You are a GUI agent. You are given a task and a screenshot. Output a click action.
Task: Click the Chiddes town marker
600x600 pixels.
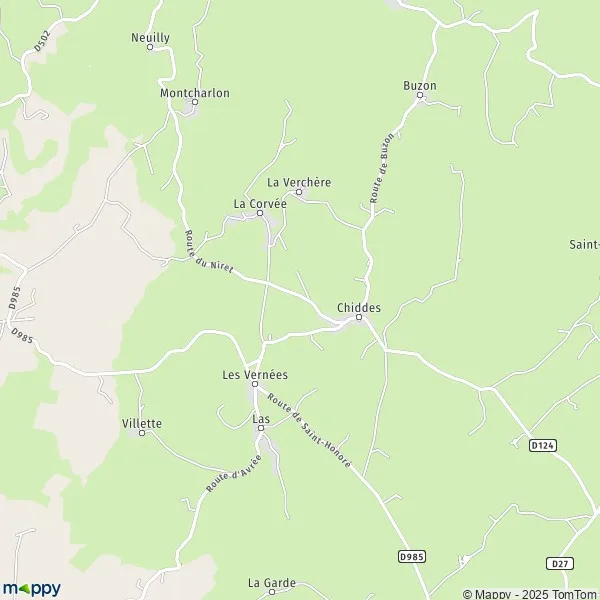click(x=359, y=317)
